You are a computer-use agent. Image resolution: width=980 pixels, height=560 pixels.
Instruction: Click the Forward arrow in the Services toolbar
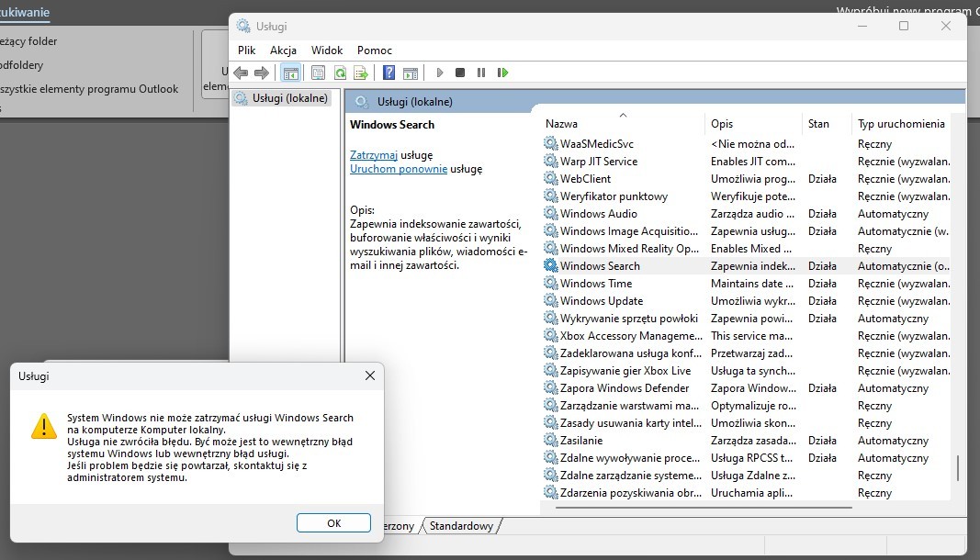(x=261, y=73)
